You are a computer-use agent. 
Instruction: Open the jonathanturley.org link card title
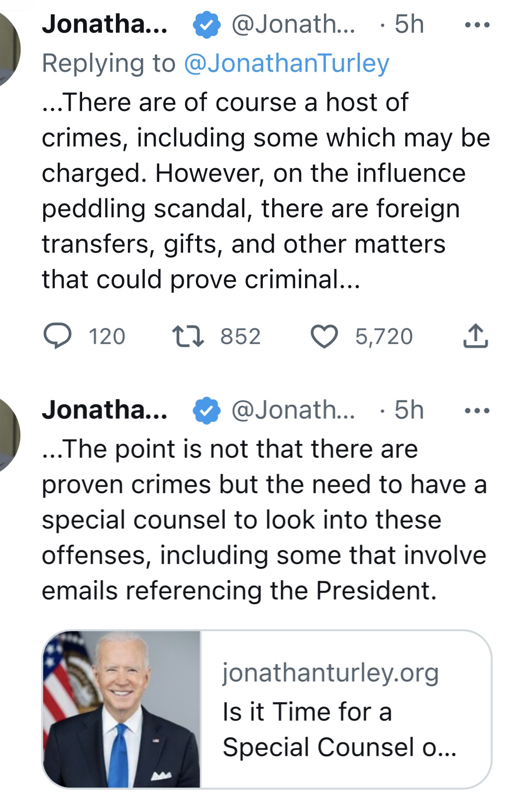339,729
